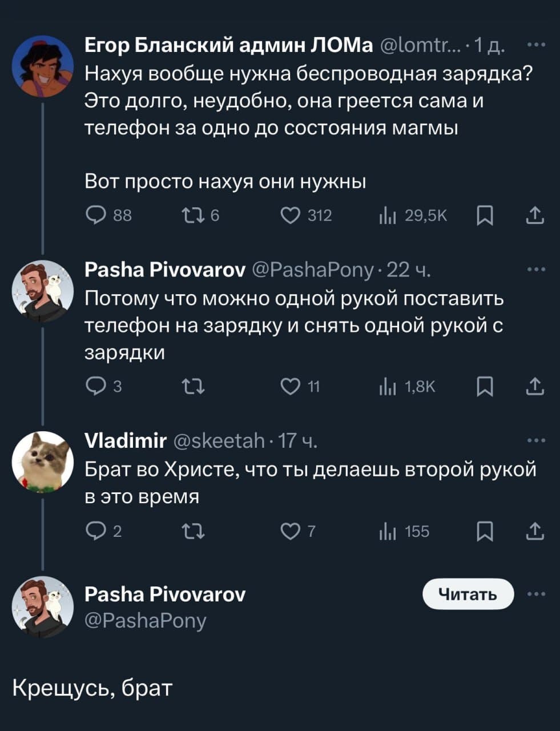Bookmark Егор Бланский's tweet

point(484,215)
